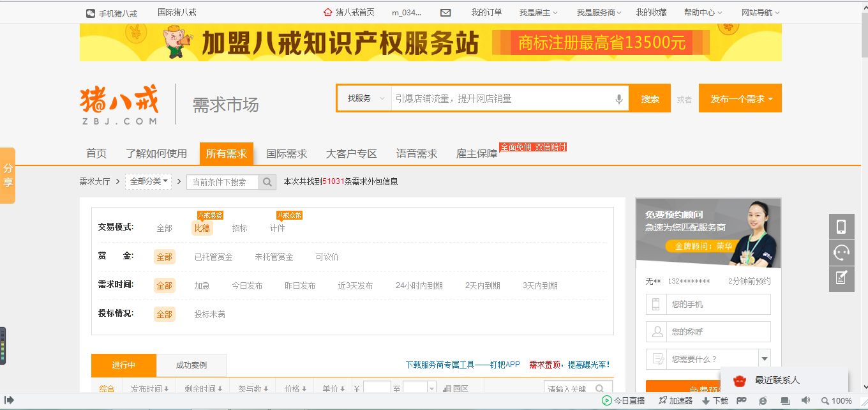Click the sidebar toggle arrow in status bar
The image size is (868, 410).
(x=10, y=400)
